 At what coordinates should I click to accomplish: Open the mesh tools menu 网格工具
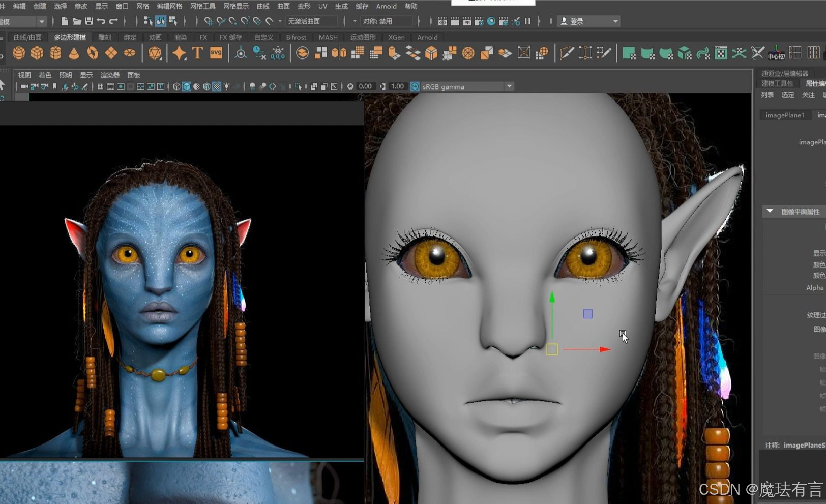(x=202, y=6)
